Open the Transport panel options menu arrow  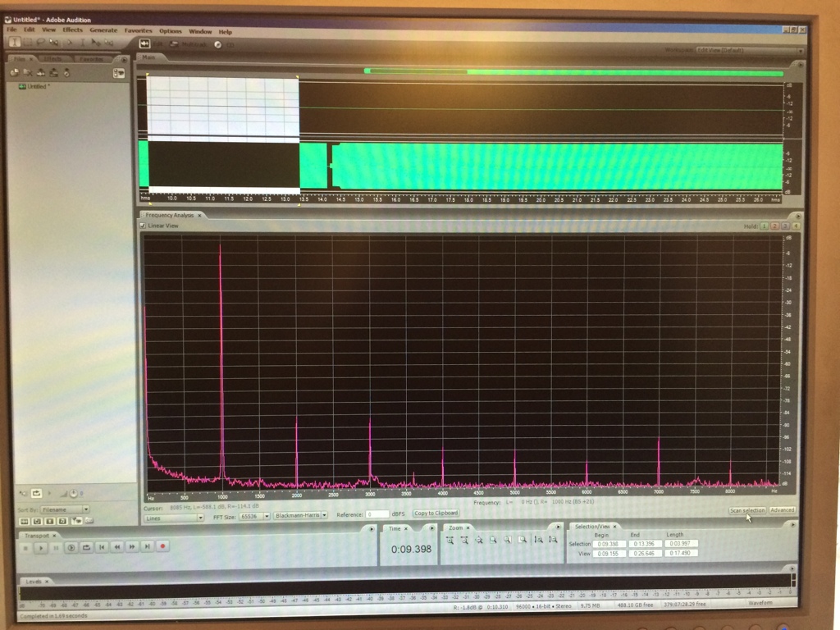click(x=371, y=529)
